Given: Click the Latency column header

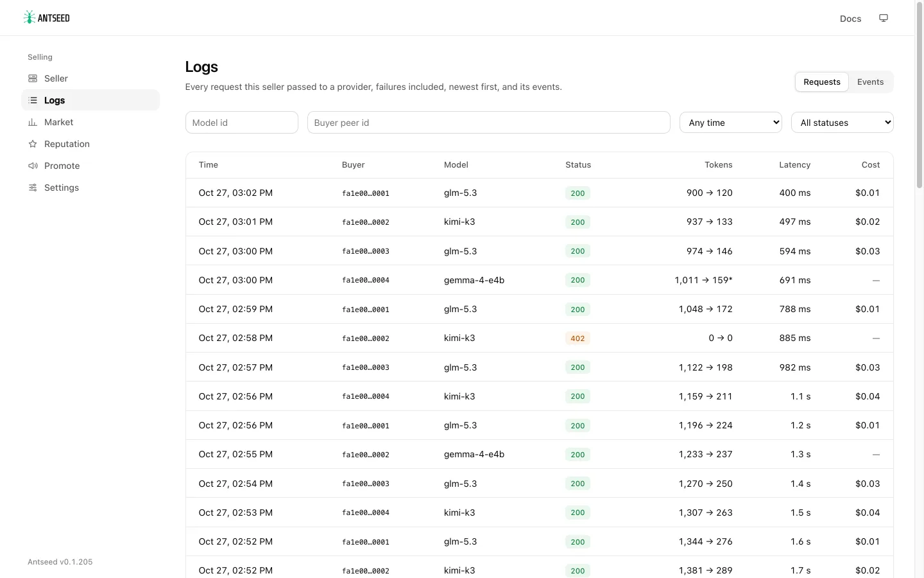Looking at the screenshot, I should point(795,165).
